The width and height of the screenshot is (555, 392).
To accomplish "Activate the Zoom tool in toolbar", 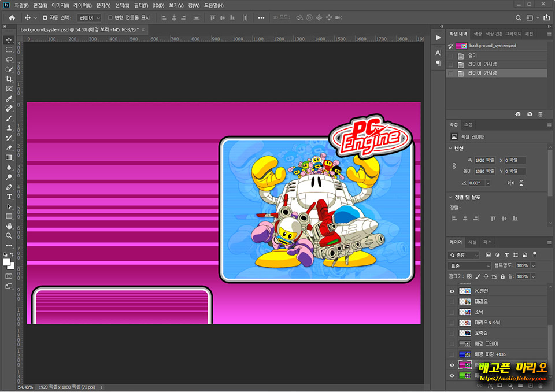I will point(9,236).
